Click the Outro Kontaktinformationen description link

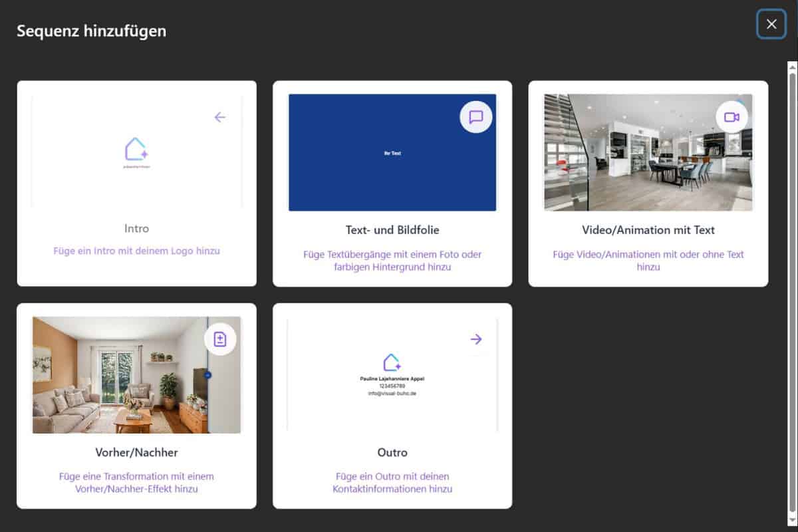coord(392,483)
